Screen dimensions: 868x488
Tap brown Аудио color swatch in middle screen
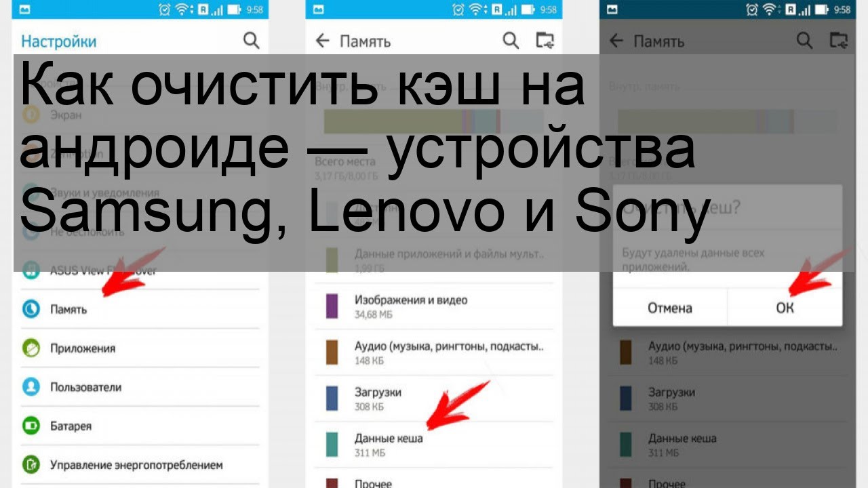[x=332, y=352]
